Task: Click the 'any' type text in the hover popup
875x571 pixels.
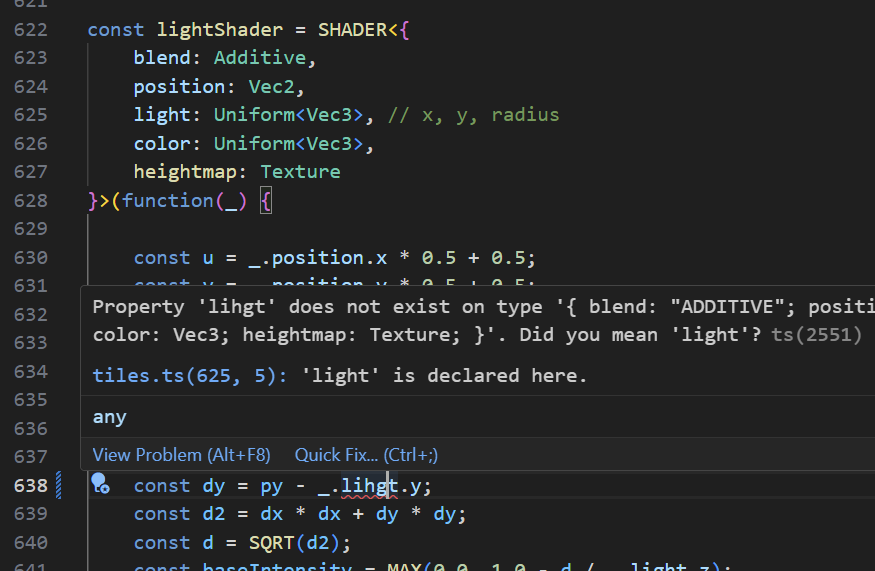Action: coord(109,416)
